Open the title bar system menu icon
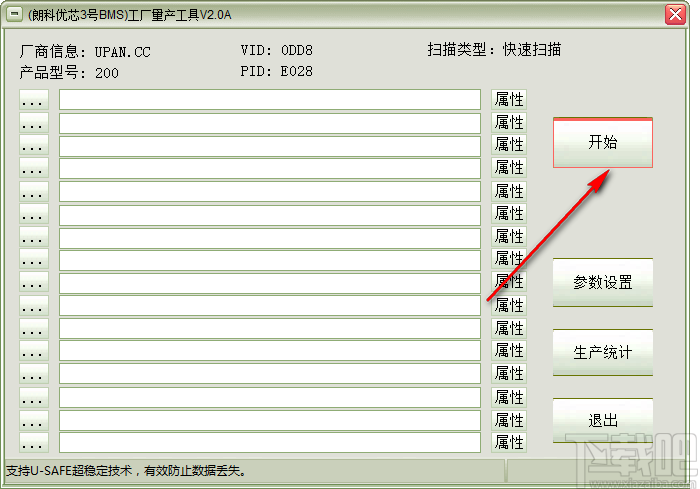The image size is (700, 489). (14, 14)
